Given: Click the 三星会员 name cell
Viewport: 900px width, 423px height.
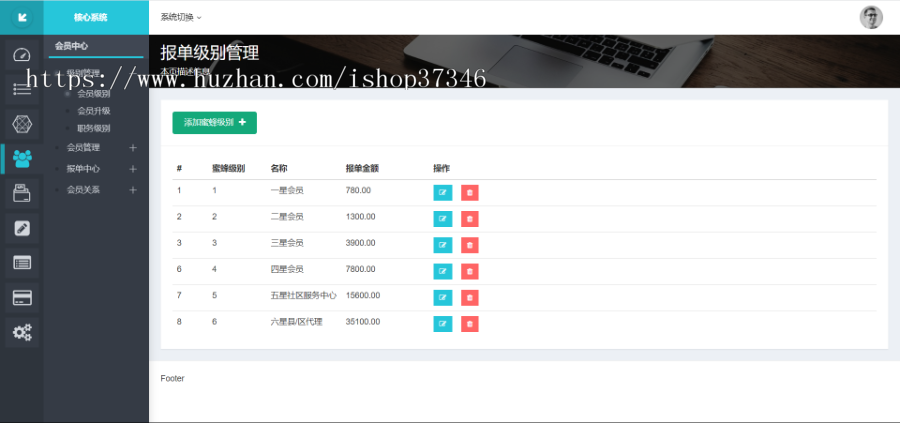Looking at the screenshot, I should (x=287, y=243).
